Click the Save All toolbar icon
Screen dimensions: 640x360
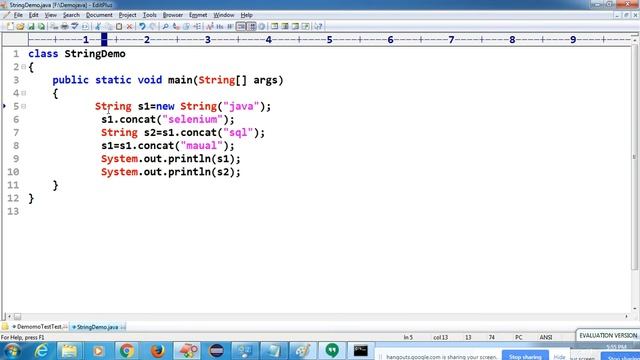(41, 27)
